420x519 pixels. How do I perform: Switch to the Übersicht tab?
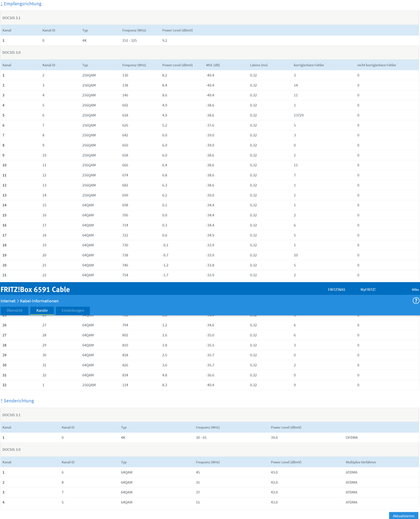15,311
